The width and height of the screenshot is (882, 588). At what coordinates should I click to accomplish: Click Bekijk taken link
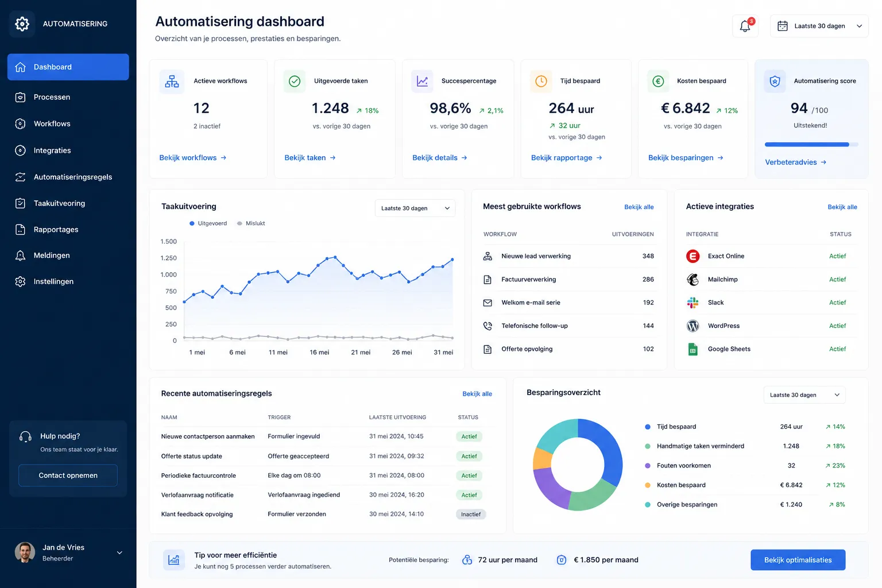[310, 157]
